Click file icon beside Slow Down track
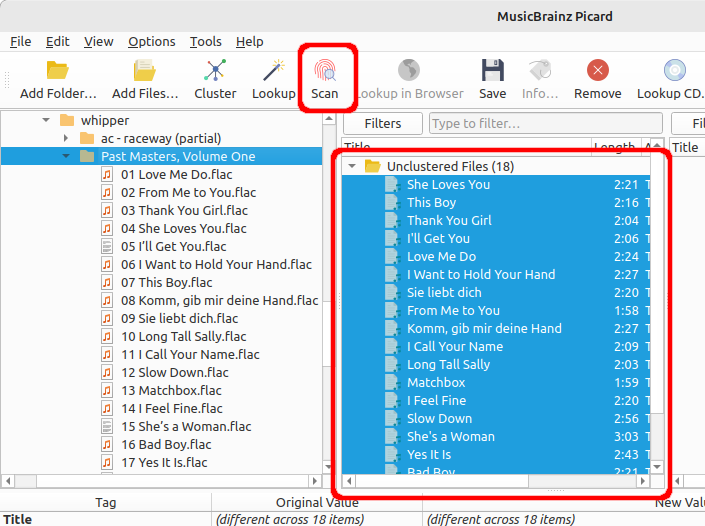Viewport: 705px width, 526px height. click(392, 419)
